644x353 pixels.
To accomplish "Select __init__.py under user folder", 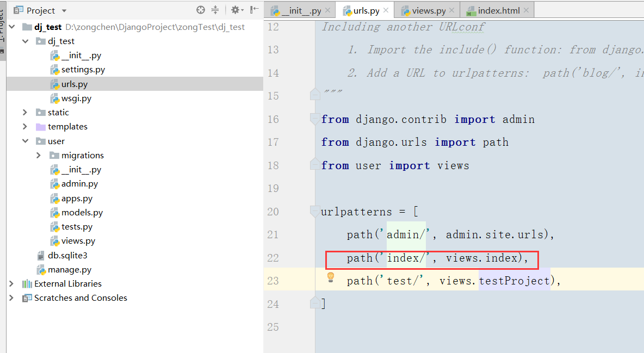I will pyautogui.click(x=82, y=170).
